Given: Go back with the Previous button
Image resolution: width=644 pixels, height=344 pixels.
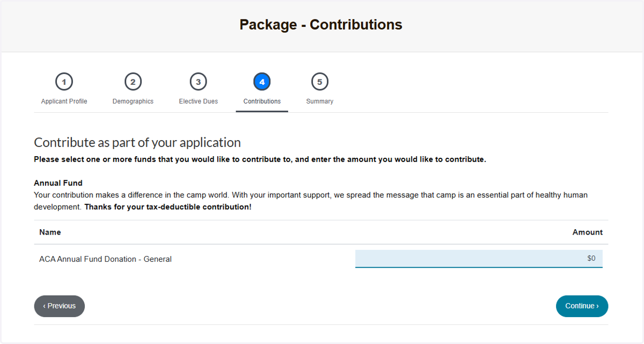Looking at the screenshot, I should click(x=60, y=306).
